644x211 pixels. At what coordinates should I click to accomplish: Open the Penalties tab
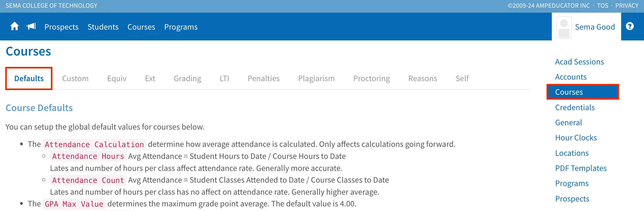click(263, 79)
